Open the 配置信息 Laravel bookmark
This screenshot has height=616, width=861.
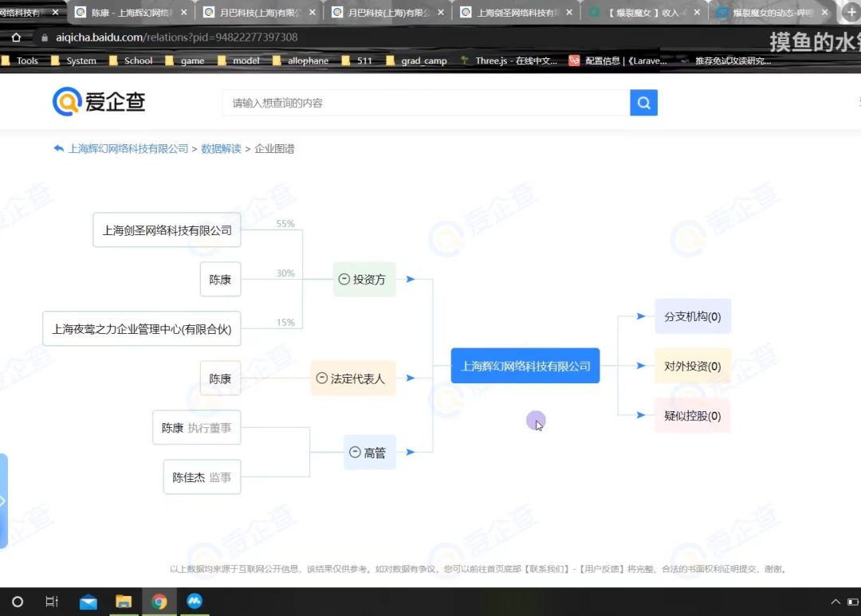pos(618,61)
